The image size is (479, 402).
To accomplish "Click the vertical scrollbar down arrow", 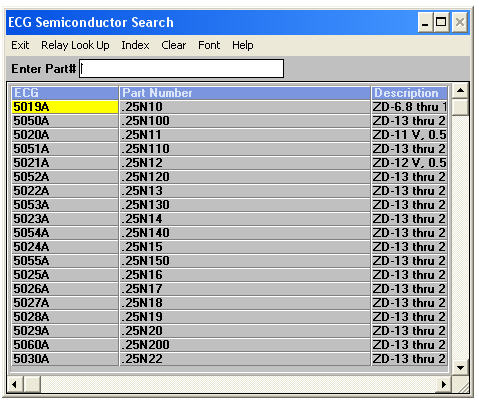I will tap(460, 368).
